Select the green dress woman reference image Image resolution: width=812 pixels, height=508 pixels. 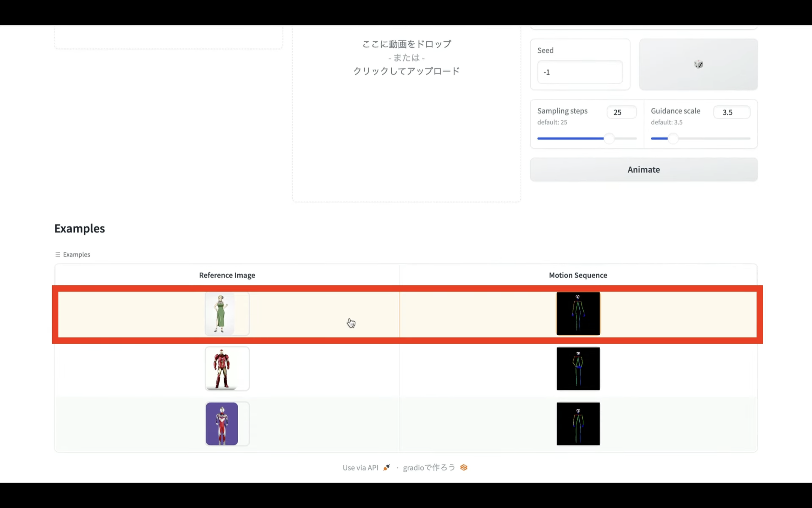(x=227, y=314)
